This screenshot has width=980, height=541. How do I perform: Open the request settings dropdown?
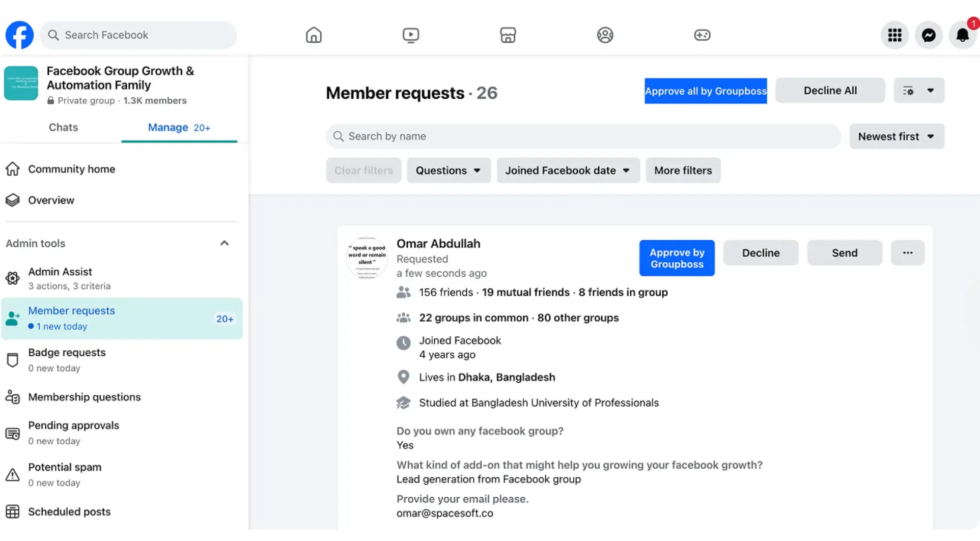click(918, 91)
